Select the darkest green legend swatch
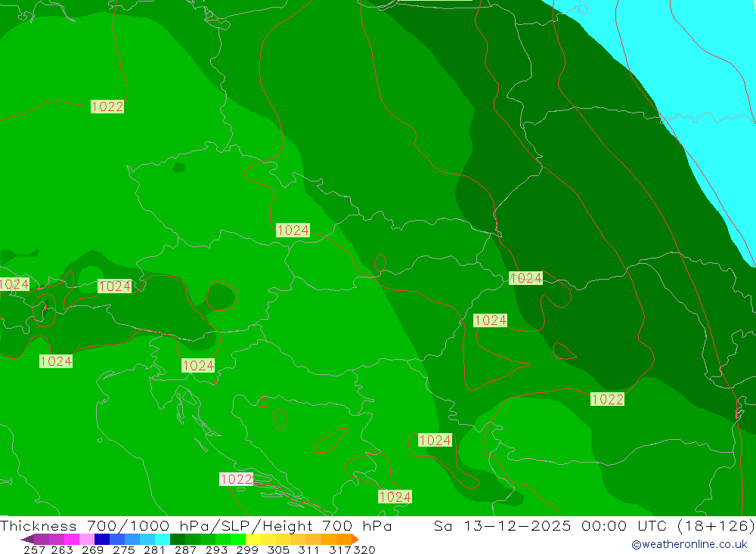The height and width of the screenshot is (554, 756). pos(178,539)
